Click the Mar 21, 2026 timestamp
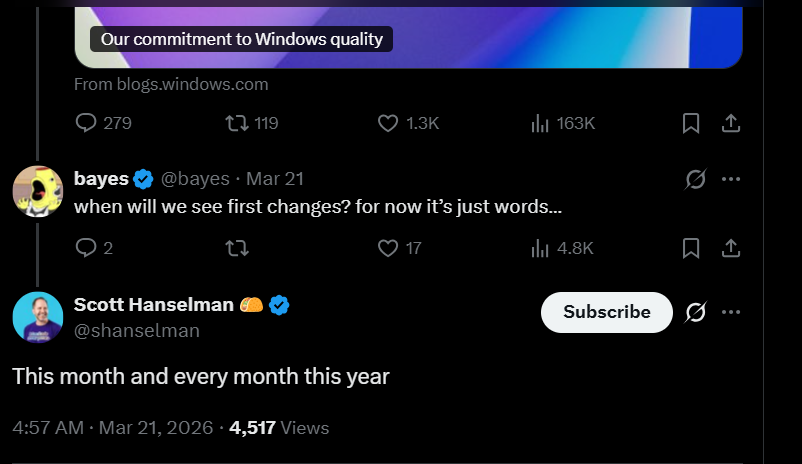This screenshot has width=802, height=464. click(x=154, y=428)
